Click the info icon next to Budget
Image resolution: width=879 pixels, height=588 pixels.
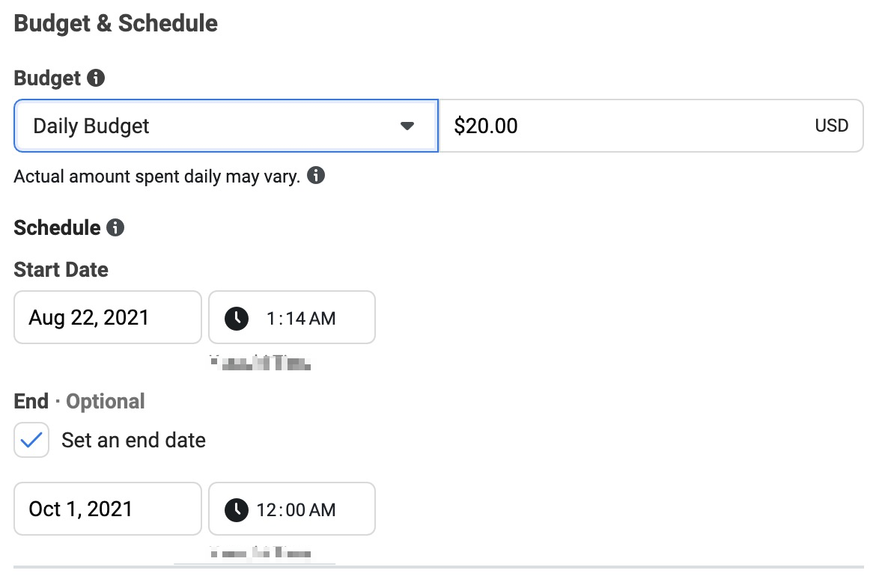(x=96, y=78)
